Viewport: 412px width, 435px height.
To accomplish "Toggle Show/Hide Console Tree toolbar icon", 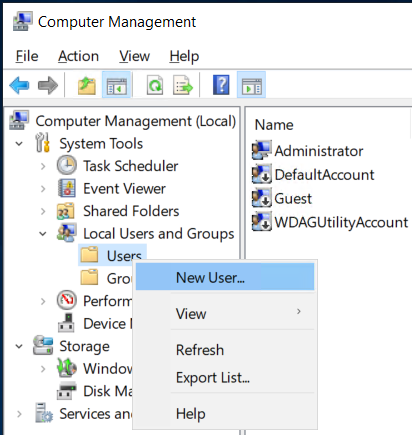I will click(116, 85).
